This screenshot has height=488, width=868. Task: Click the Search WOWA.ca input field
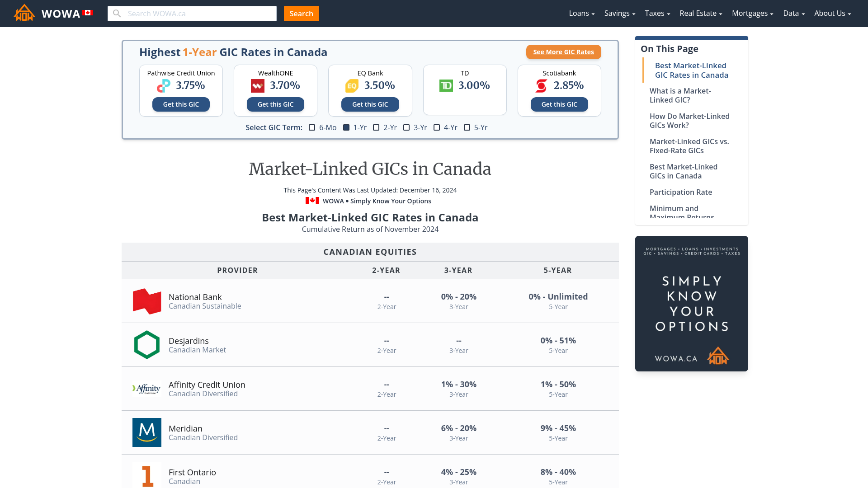point(192,14)
